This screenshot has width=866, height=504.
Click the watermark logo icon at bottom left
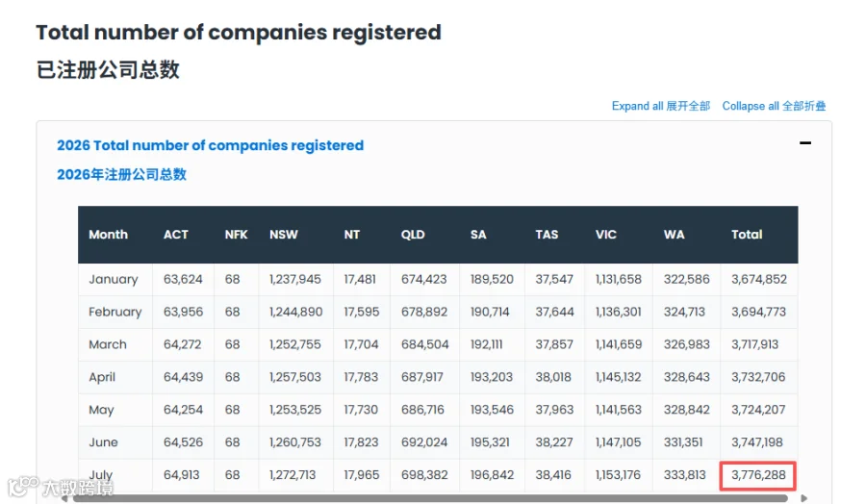tap(23, 486)
